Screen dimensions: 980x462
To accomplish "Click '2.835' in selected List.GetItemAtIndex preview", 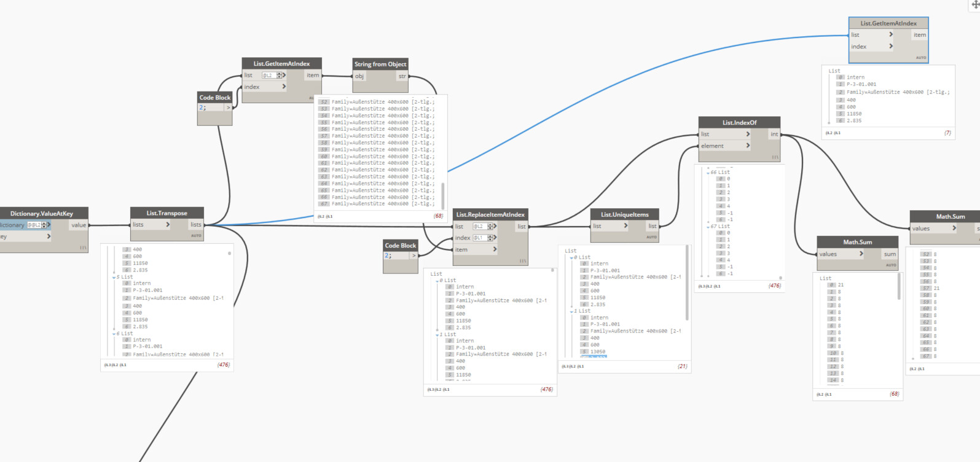I will click(854, 120).
